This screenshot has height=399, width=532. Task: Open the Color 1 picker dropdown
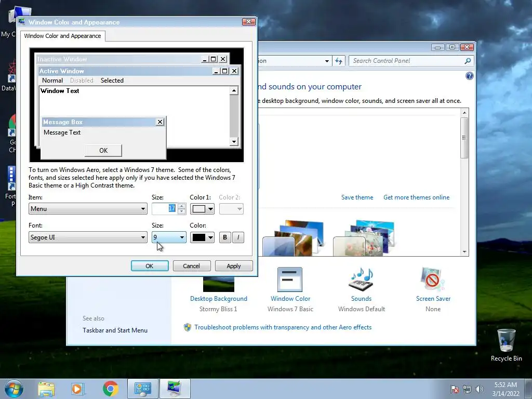point(202,209)
